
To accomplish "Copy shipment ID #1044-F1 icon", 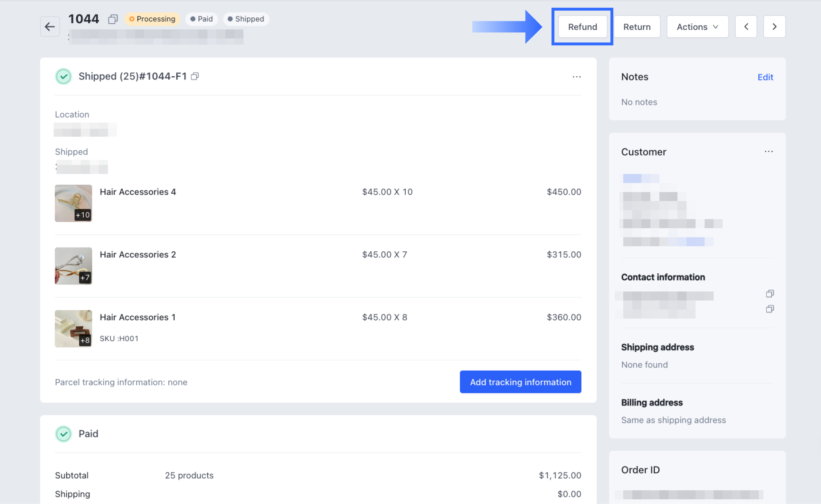I will (195, 76).
